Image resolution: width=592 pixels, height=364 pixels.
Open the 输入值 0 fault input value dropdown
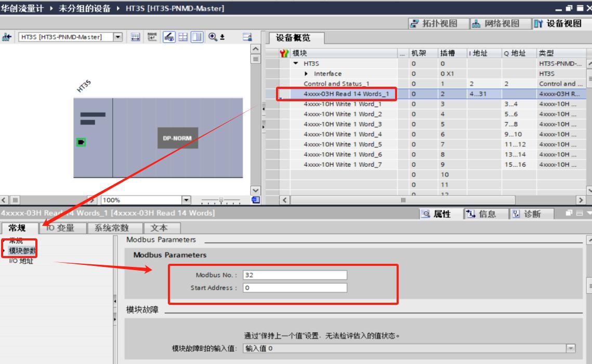tap(571, 348)
